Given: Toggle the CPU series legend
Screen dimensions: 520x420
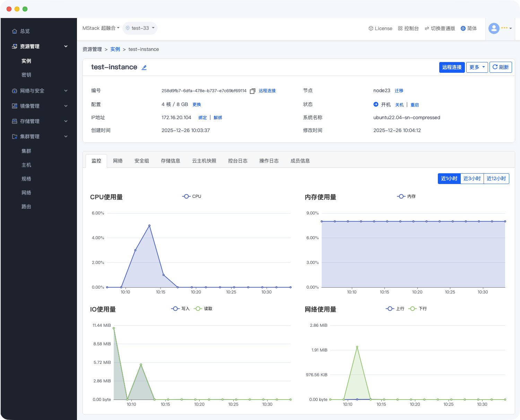Looking at the screenshot, I should 192,196.
